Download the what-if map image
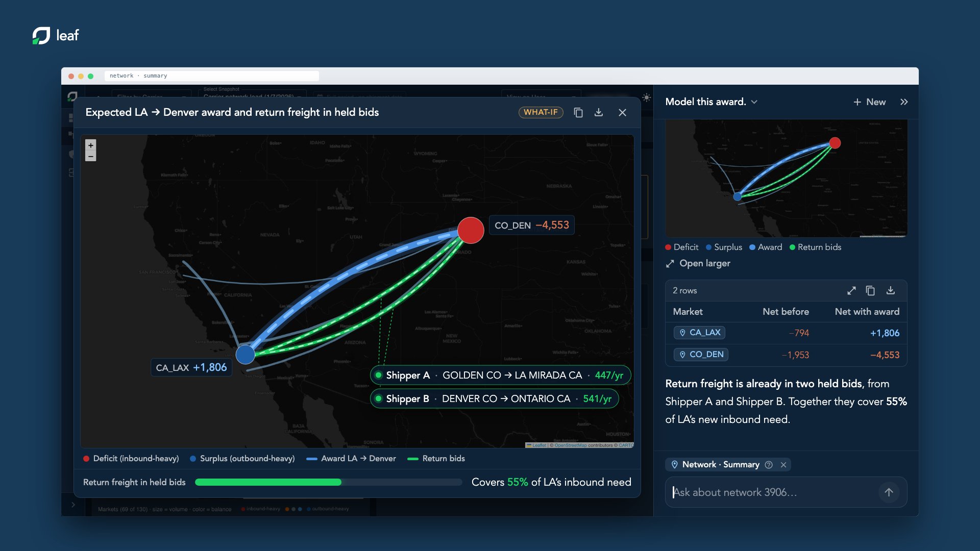This screenshot has height=551, width=980. 599,112
